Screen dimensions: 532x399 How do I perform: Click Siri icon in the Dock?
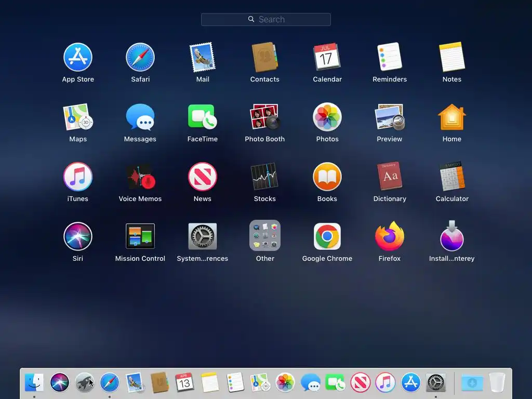point(59,382)
